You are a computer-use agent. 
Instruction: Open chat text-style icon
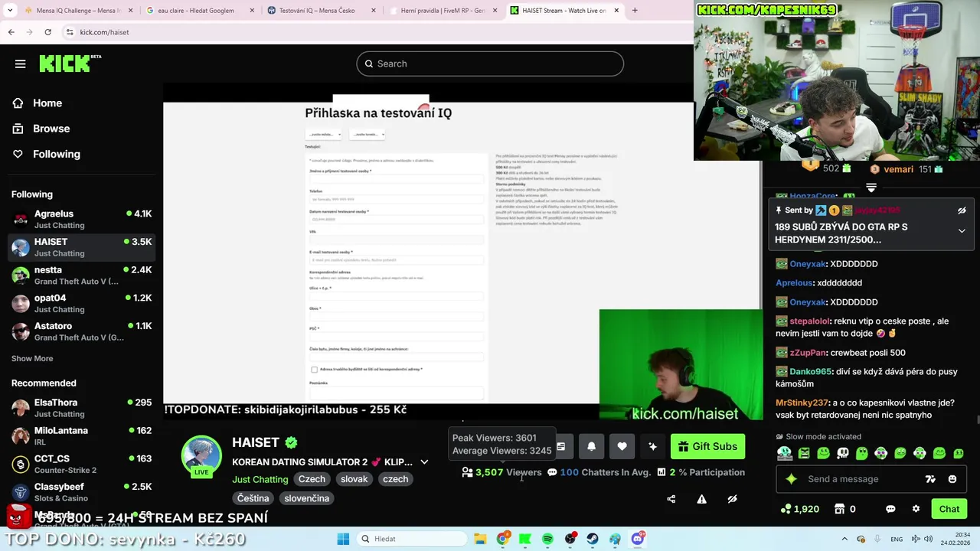pyautogui.click(x=930, y=479)
